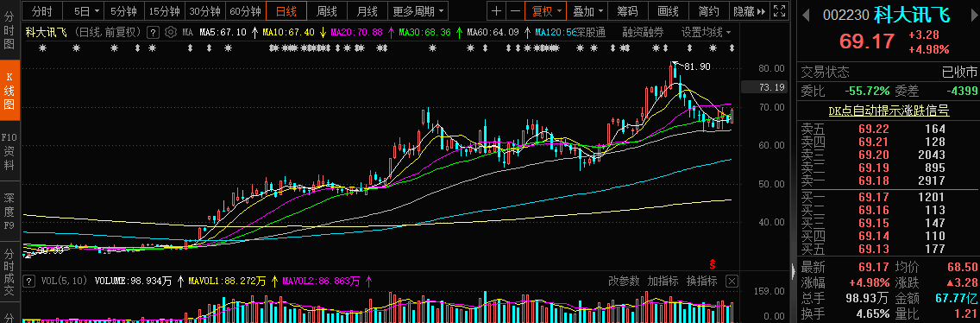Toggle 筹码 chip distribution
Image resolution: width=980 pixels, height=323 pixels.
point(627,10)
